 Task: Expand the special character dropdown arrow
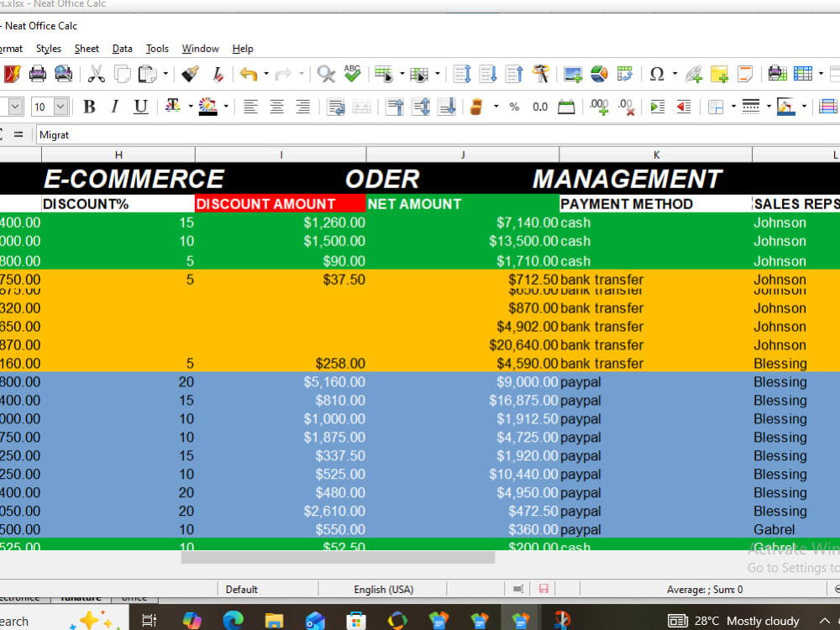pos(675,73)
